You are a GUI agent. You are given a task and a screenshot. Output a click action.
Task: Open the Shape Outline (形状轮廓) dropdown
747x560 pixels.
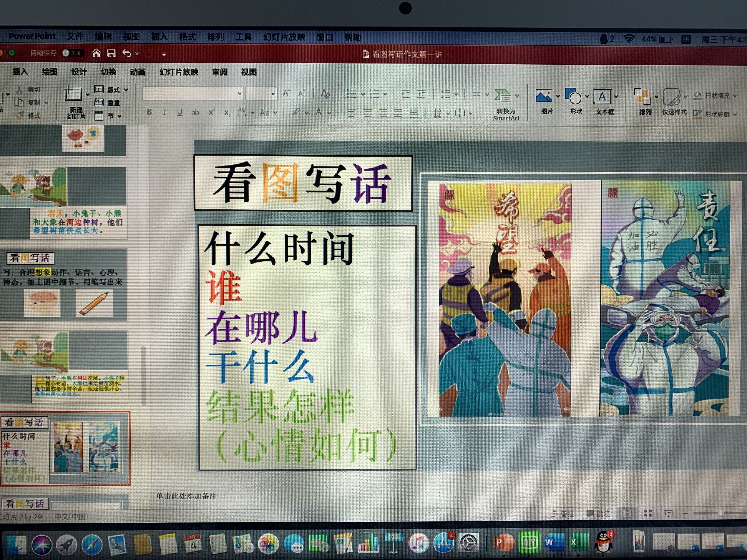pyautogui.click(x=735, y=115)
